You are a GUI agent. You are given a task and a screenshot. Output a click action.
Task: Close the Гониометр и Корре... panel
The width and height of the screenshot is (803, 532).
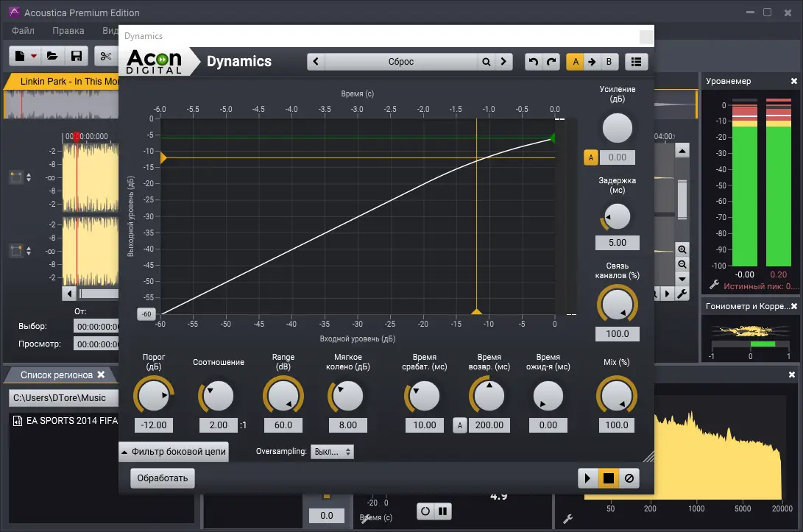(793, 306)
